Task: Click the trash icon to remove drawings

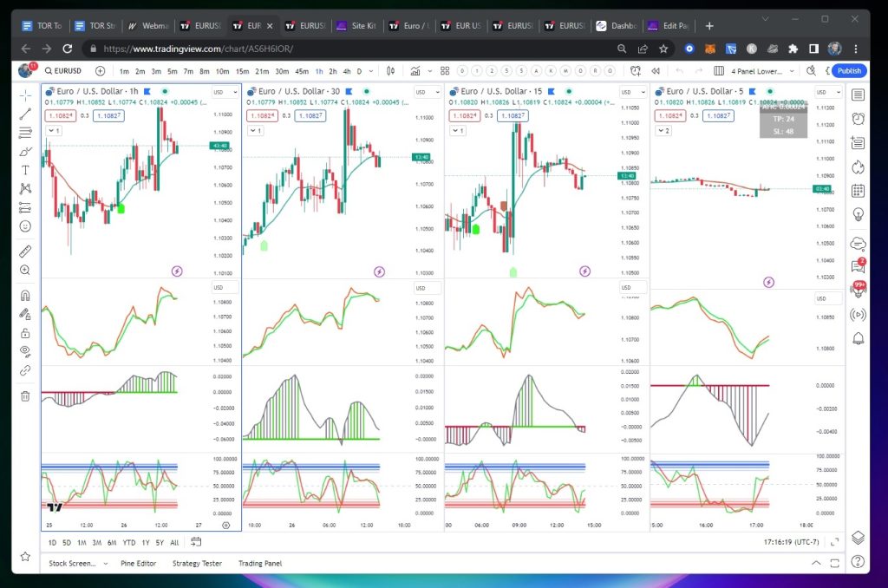Action: click(x=25, y=396)
